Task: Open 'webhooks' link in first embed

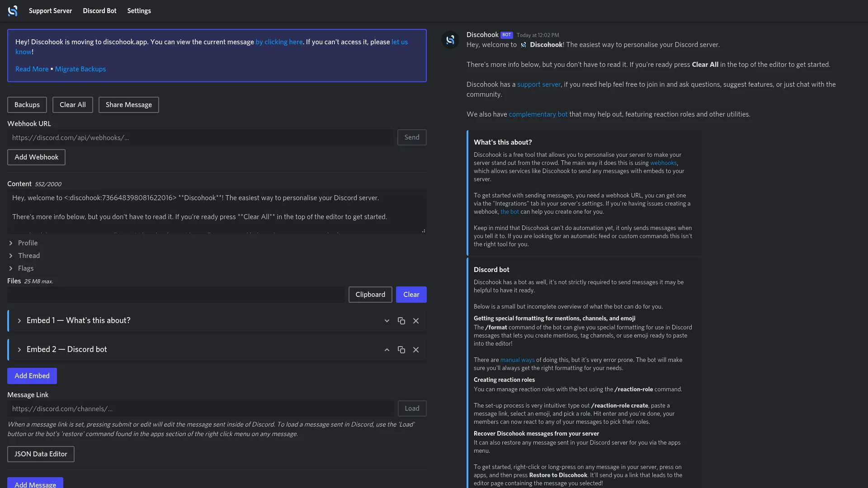Action: (663, 163)
